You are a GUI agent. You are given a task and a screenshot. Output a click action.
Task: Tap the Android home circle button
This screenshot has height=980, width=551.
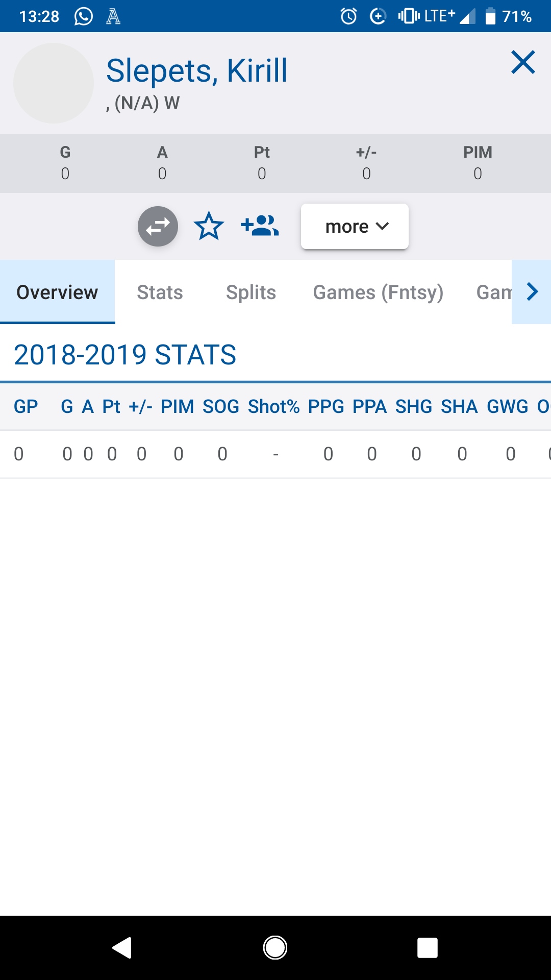coord(275,948)
